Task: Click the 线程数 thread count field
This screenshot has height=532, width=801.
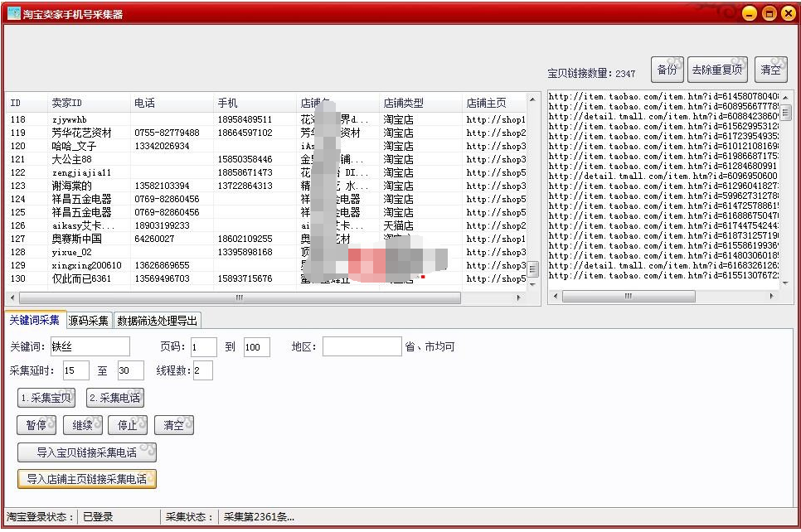Action: pos(204,370)
